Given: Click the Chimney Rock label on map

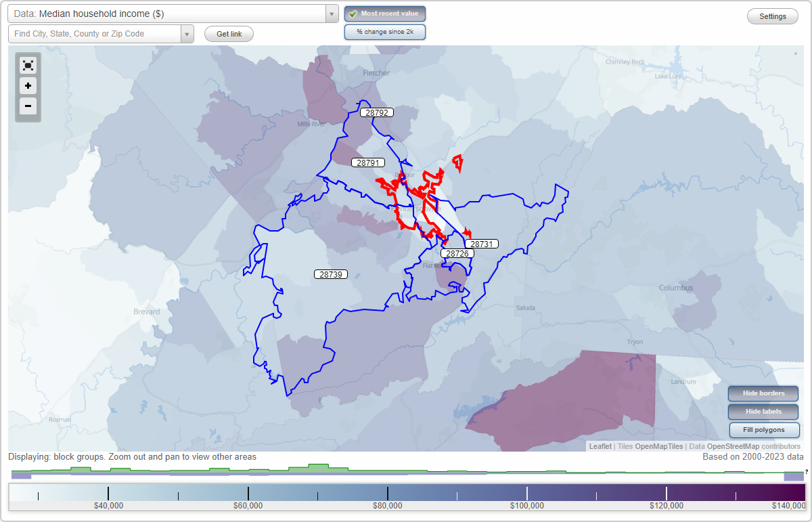Looking at the screenshot, I should tap(625, 62).
